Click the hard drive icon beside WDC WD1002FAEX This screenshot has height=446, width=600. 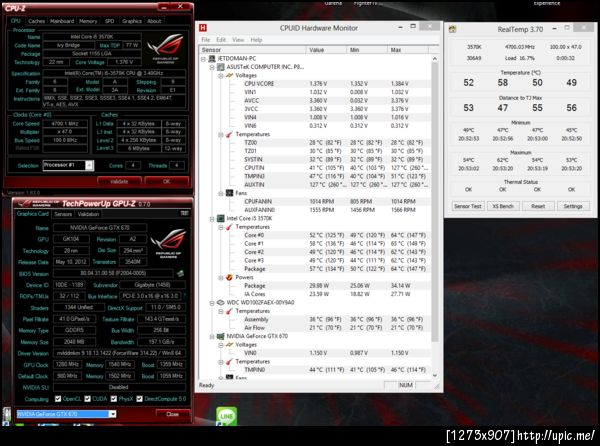[x=220, y=303]
